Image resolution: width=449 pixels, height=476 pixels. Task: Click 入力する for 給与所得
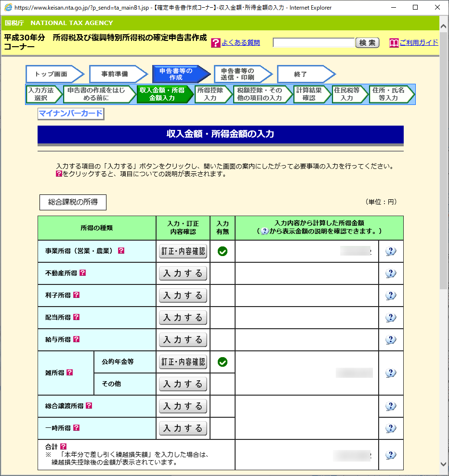tap(183, 340)
